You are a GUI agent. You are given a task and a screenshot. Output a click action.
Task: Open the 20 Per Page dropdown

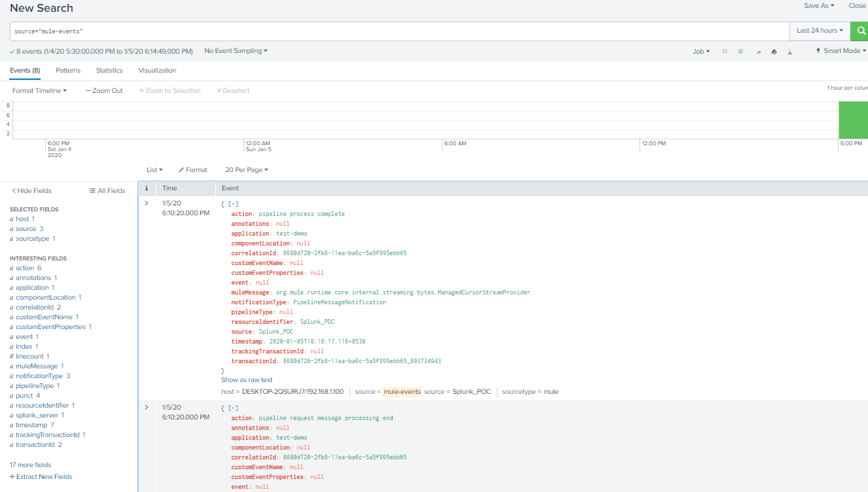point(246,170)
